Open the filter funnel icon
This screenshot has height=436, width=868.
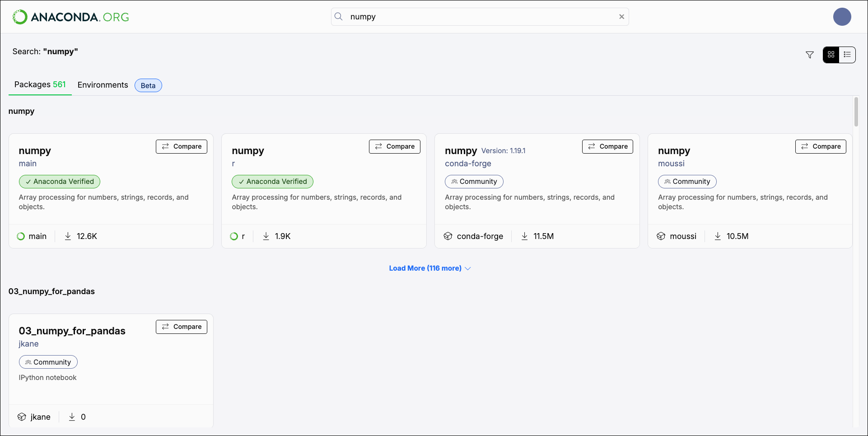pyautogui.click(x=810, y=55)
